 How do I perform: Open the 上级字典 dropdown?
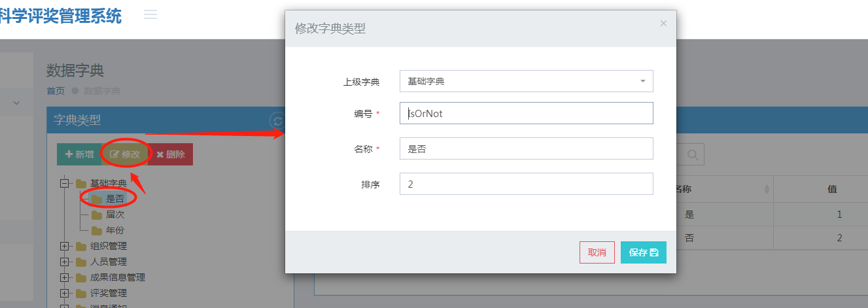(527, 81)
